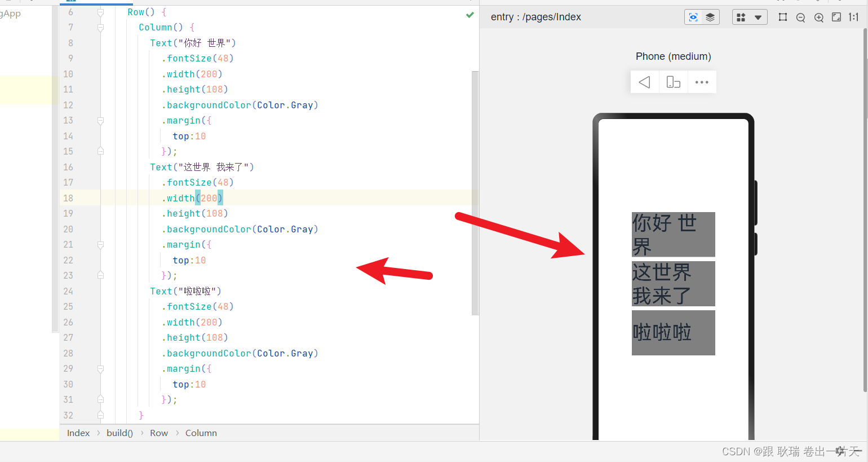The width and height of the screenshot is (868, 462).
Task: Click .fontSize(48) on line 25
Action: pyautogui.click(x=197, y=307)
